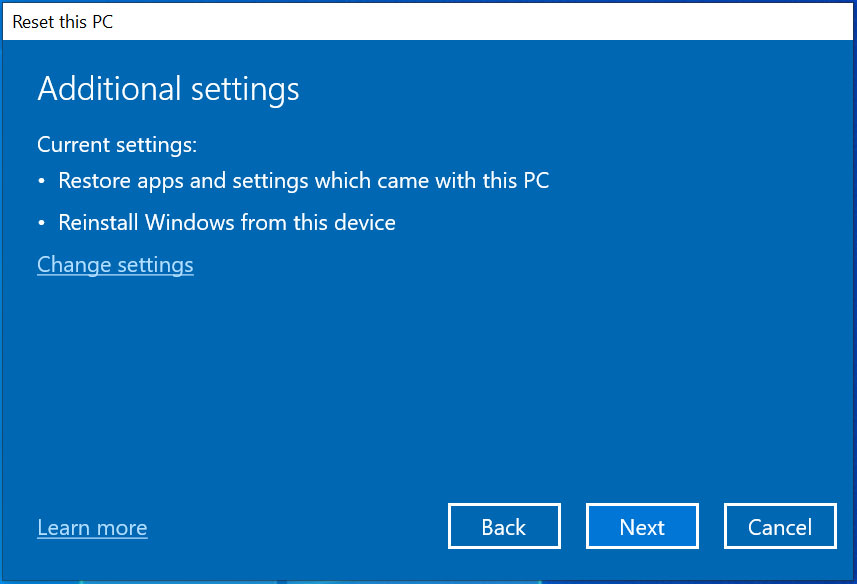Click the Reset this PC title bar text
Viewport: 857px width, 584px height.
(x=63, y=22)
